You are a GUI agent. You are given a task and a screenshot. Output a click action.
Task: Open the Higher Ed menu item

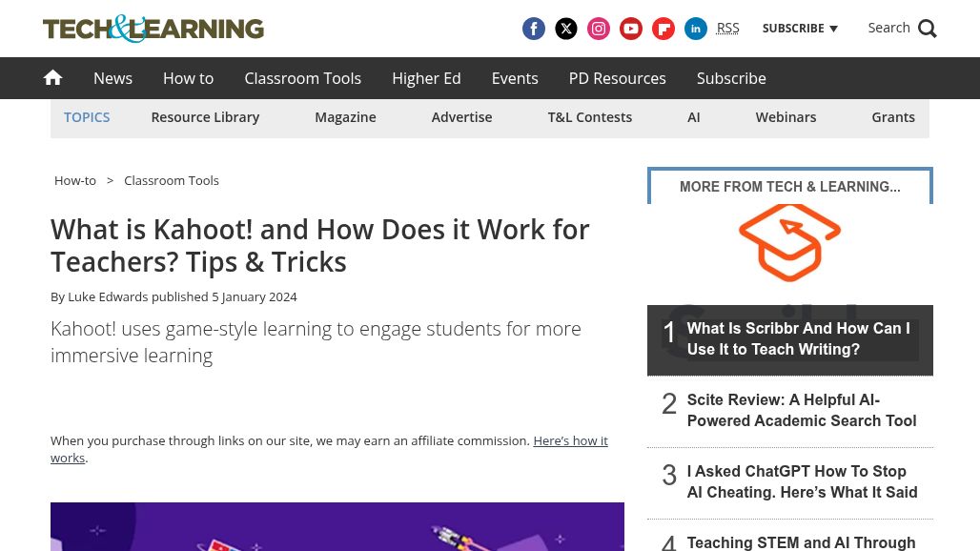[x=426, y=78]
